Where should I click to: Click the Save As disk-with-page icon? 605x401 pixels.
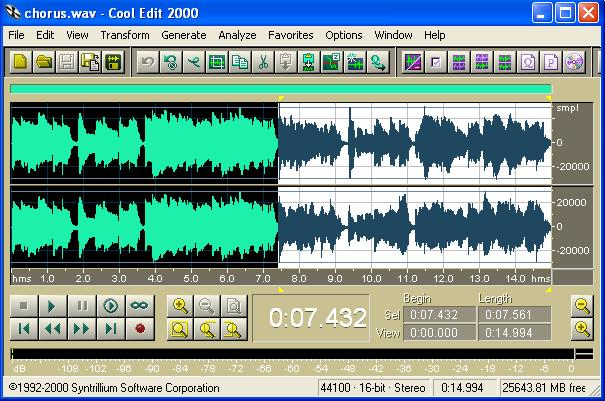click(x=90, y=62)
